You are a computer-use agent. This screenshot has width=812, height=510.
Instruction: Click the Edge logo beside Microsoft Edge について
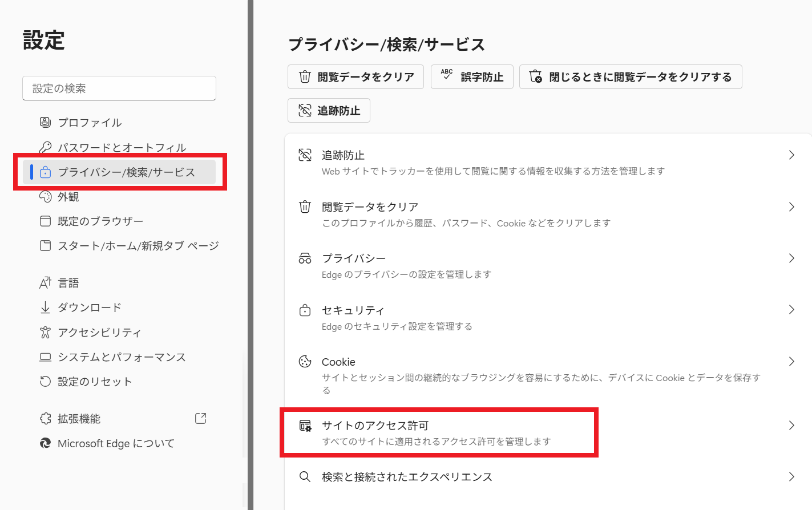(45, 443)
